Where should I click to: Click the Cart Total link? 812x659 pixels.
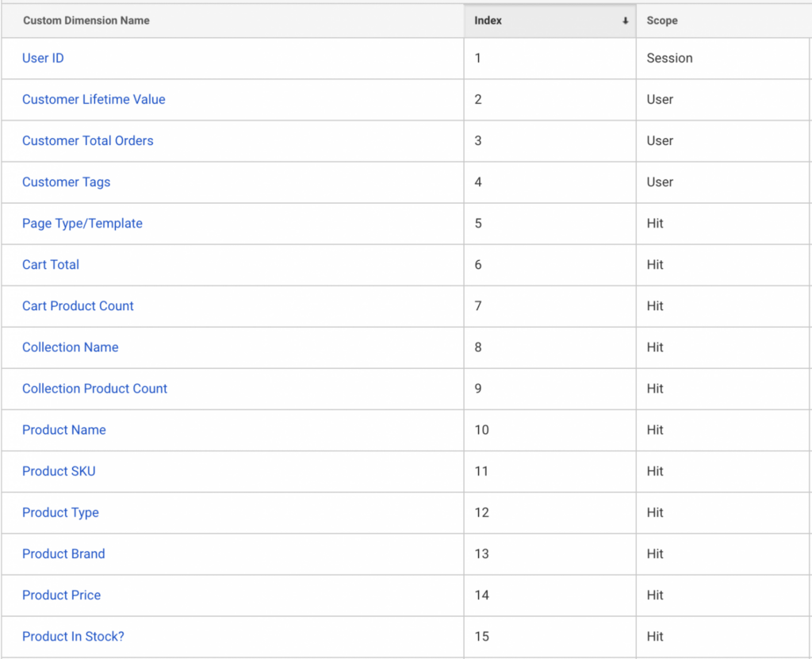coord(51,265)
